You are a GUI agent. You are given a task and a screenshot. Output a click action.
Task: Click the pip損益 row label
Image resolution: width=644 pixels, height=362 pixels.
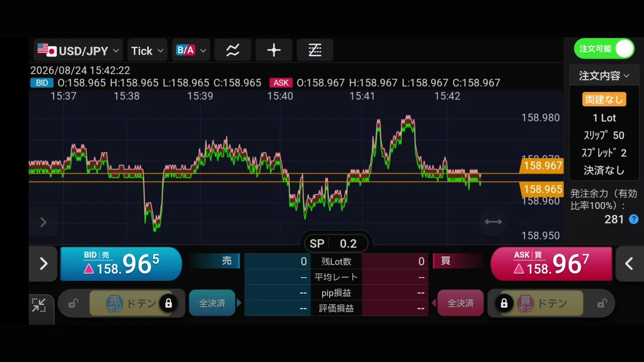click(x=336, y=293)
